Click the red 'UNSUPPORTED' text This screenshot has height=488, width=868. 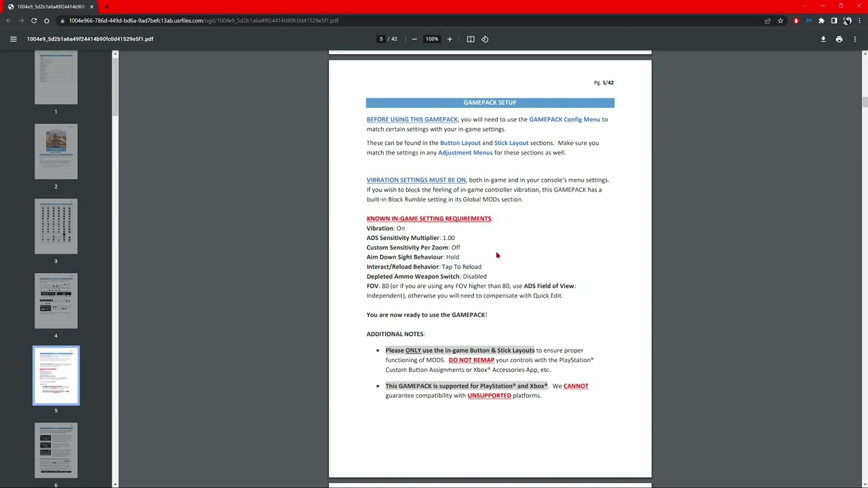pyautogui.click(x=489, y=396)
